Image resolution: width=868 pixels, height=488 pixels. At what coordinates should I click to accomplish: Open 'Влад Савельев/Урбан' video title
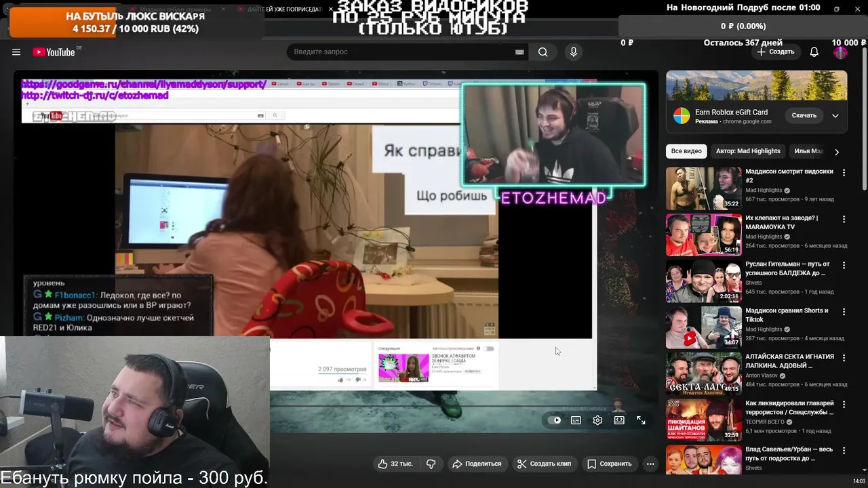point(789,453)
